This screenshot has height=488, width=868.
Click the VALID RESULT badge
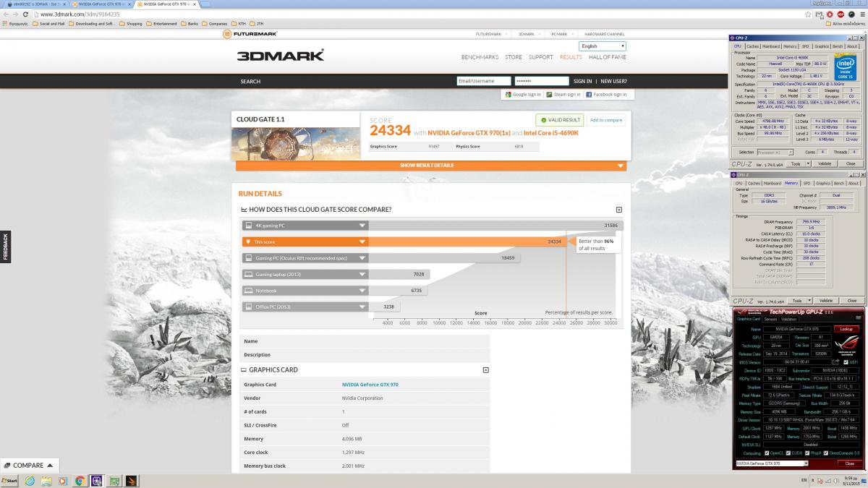559,120
